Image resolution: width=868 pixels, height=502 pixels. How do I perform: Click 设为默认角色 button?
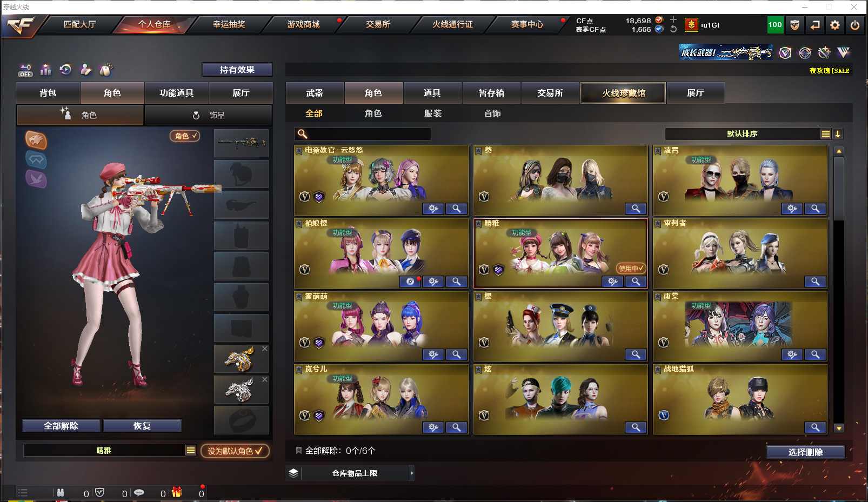click(235, 451)
